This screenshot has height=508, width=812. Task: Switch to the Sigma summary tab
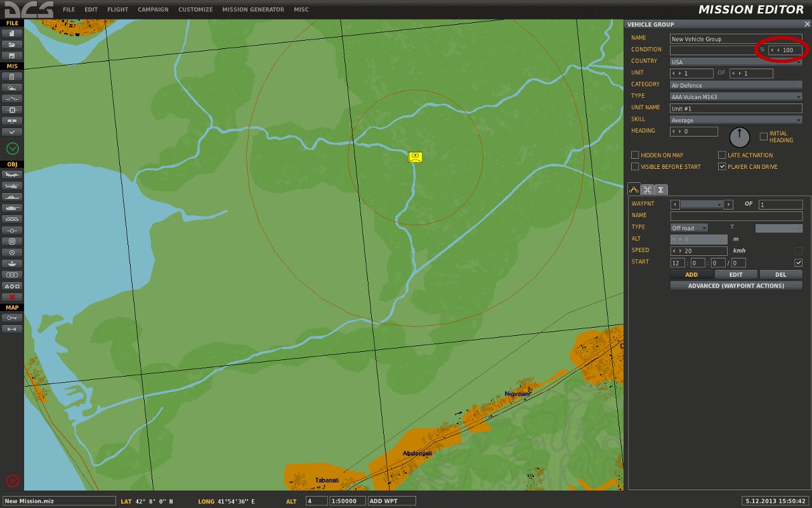(x=660, y=189)
